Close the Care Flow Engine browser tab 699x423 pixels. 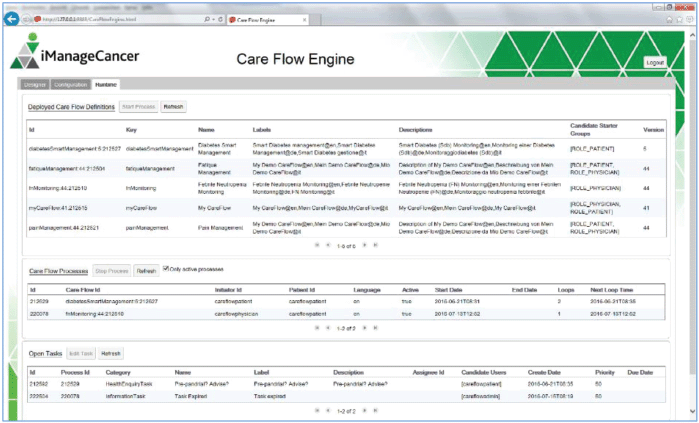(x=304, y=20)
